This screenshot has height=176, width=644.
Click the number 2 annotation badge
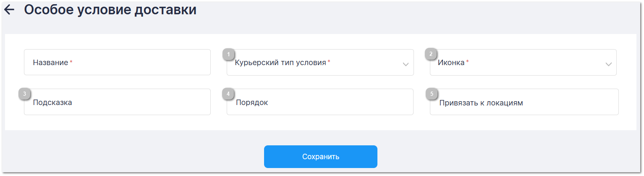(x=431, y=54)
